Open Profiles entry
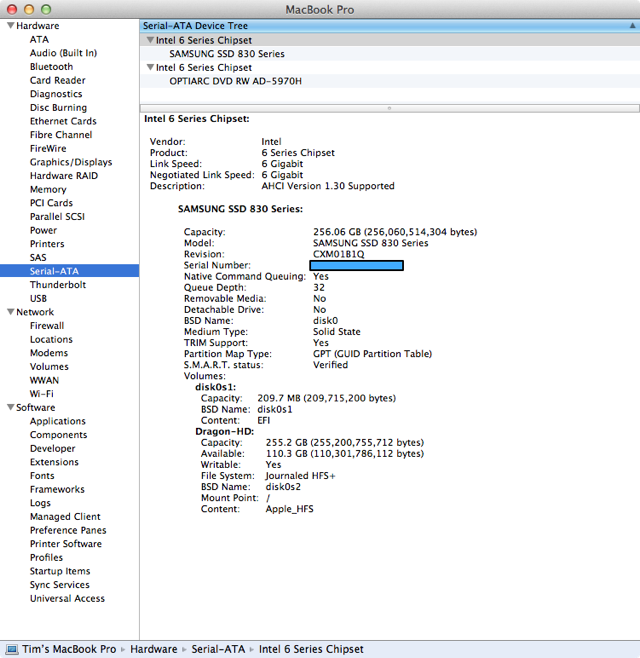Viewport: 640px width, 658px height. (46, 557)
